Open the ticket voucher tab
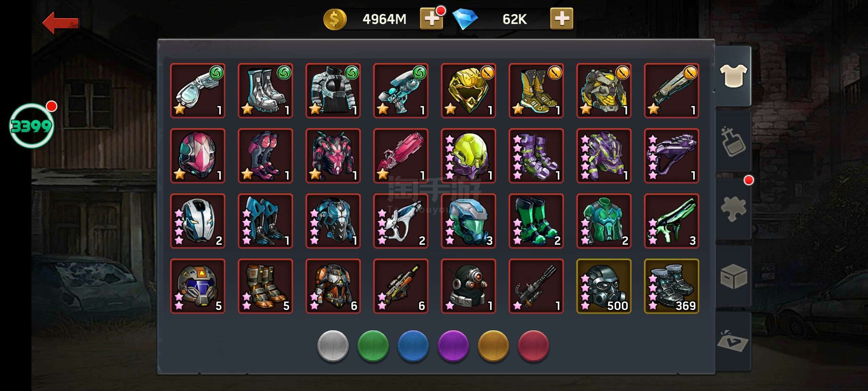This screenshot has height=391, width=868. (733, 341)
